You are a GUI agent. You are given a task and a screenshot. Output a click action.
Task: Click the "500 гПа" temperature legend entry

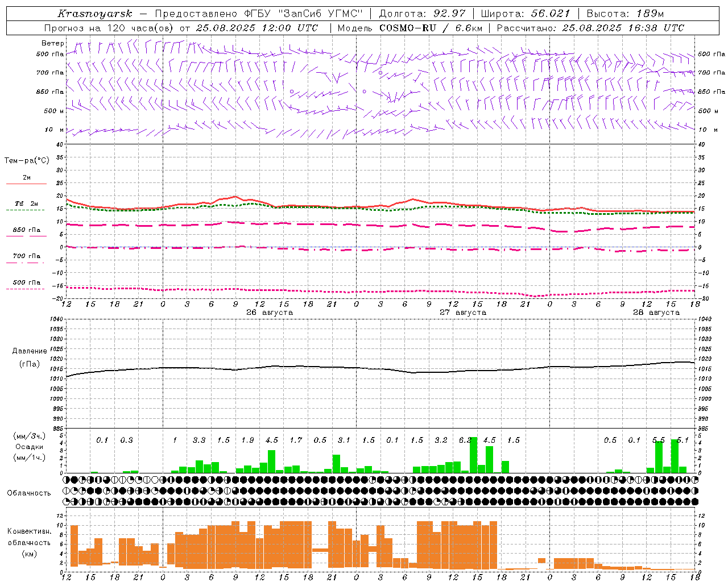click(26, 282)
